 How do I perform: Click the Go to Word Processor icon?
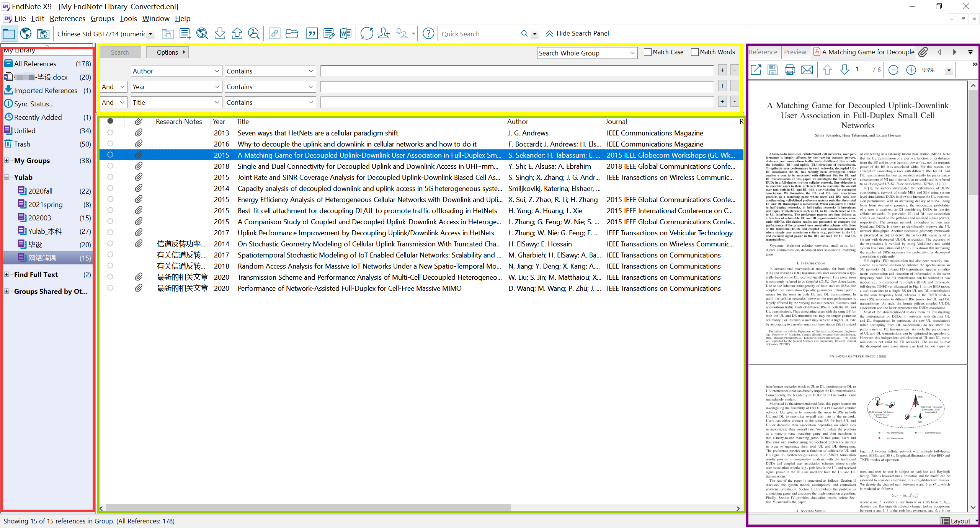coord(346,34)
